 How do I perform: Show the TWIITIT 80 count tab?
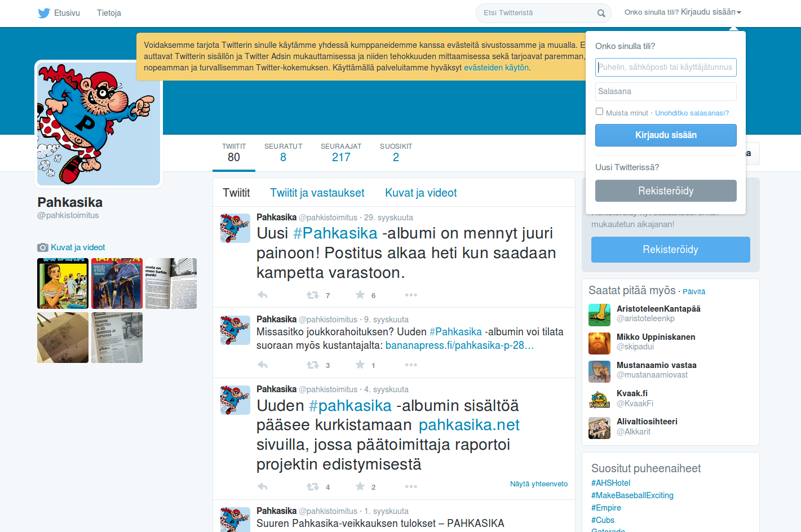point(234,153)
